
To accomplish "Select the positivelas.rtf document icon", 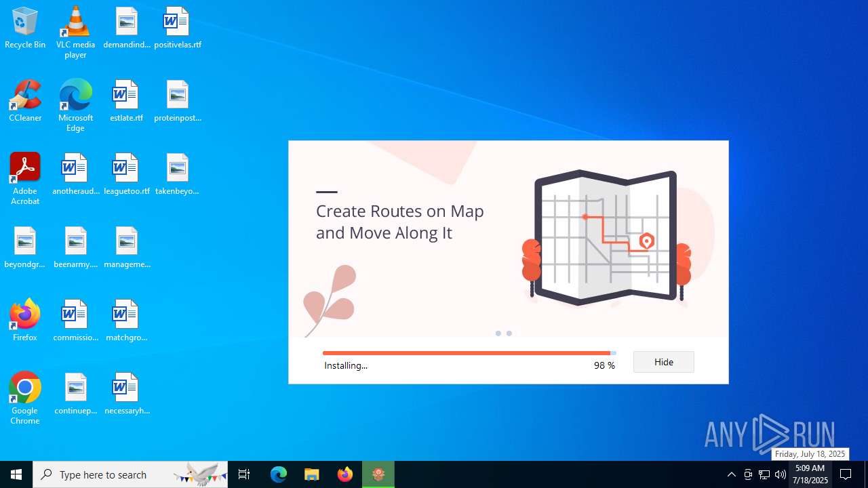I will coord(178,28).
